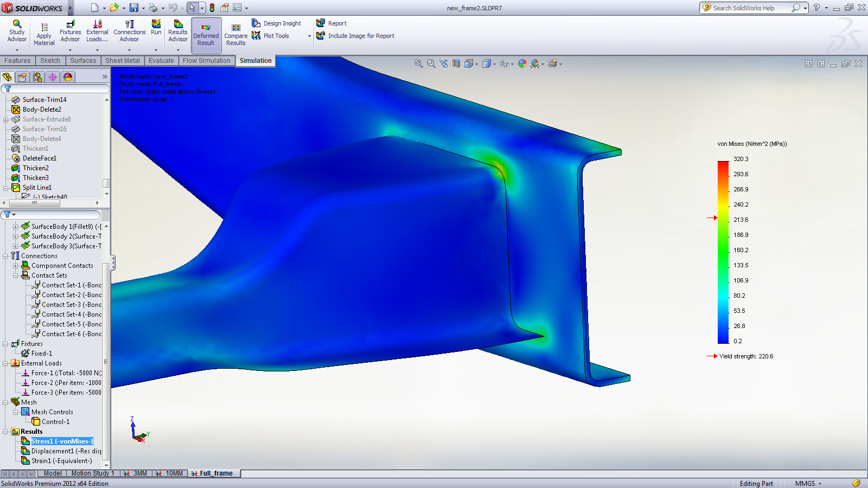Collapse the Contact Sets tree node
Viewport: 868px width, 488px height.
[x=16, y=275]
